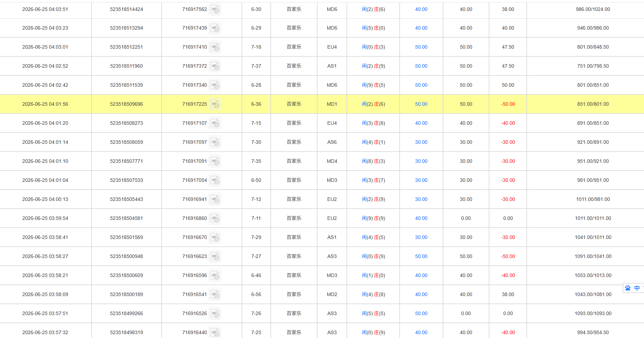
Task: Click balance value 1093.00/1093.00
Action: point(593,313)
